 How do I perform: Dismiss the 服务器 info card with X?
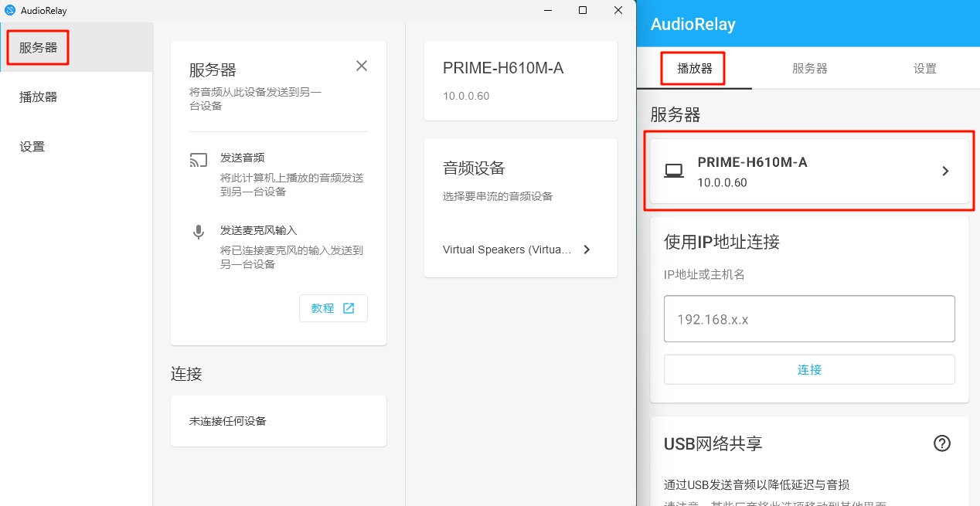(x=362, y=66)
